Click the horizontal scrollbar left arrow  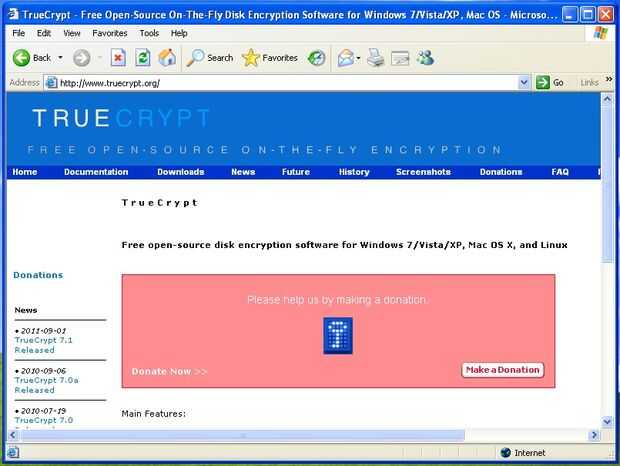[13, 435]
